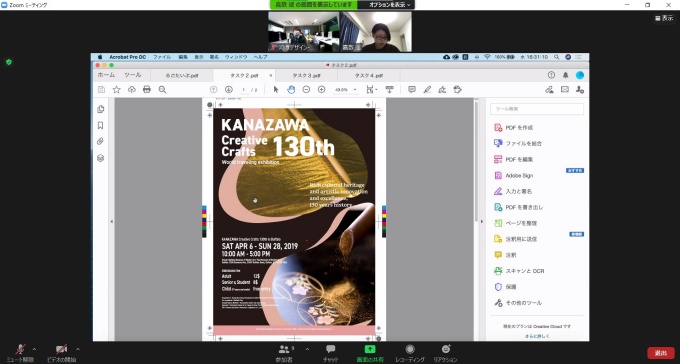Open the Zoom chat panel
The image size is (680, 364).
(x=330, y=352)
